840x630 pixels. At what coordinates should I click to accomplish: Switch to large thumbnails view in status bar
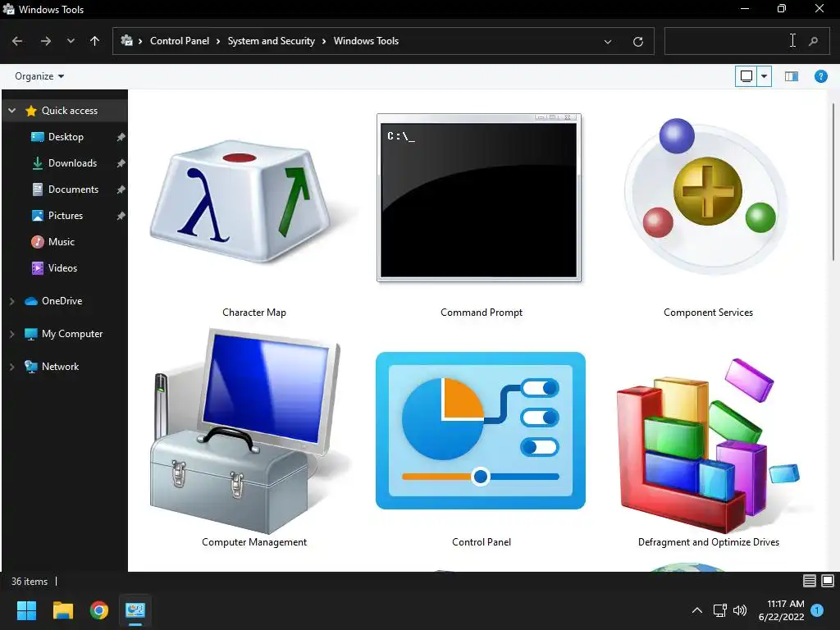point(828,581)
